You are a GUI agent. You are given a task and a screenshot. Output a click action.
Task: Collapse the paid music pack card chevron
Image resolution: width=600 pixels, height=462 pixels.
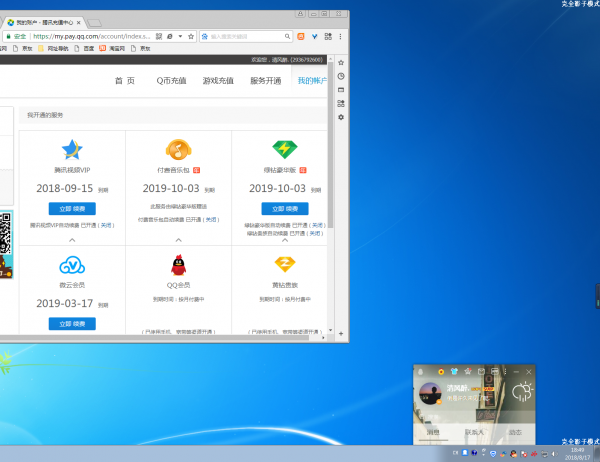[x=178, y=240]
